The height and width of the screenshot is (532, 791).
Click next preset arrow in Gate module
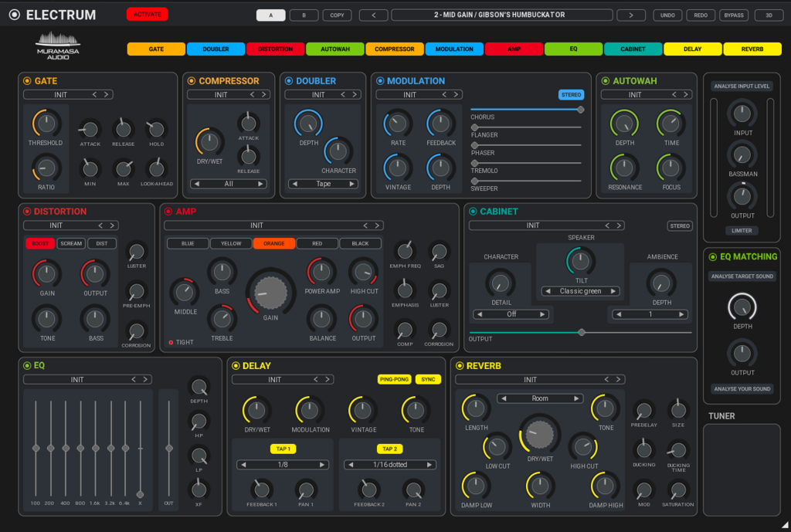pyautogui.click(x=107, y=94)
